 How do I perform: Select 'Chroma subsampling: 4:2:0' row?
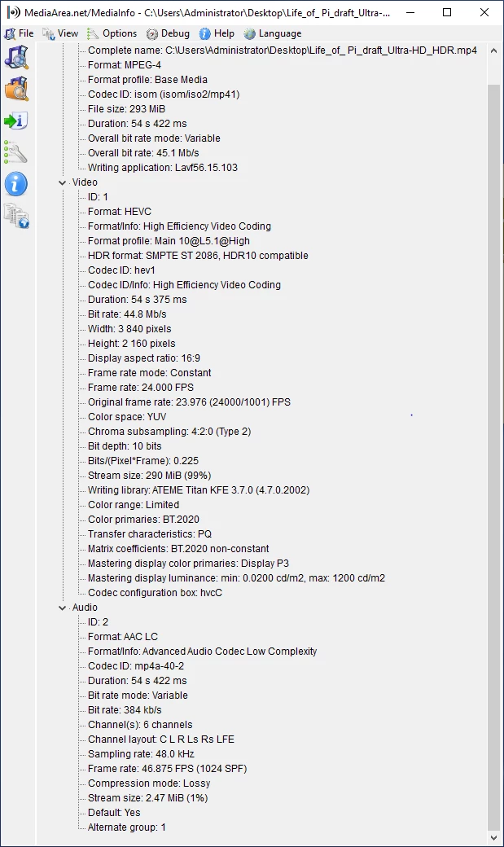click(x=169, y=431)
